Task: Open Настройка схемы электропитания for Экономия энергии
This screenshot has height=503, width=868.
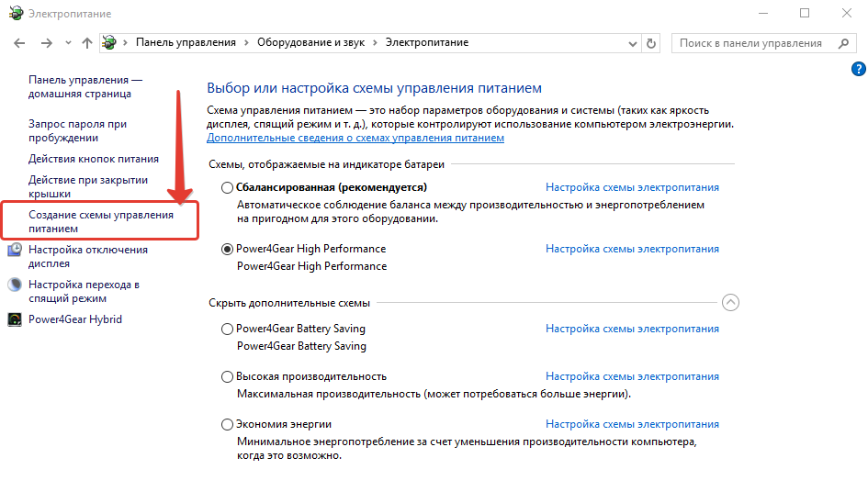Action: (632, 424)
